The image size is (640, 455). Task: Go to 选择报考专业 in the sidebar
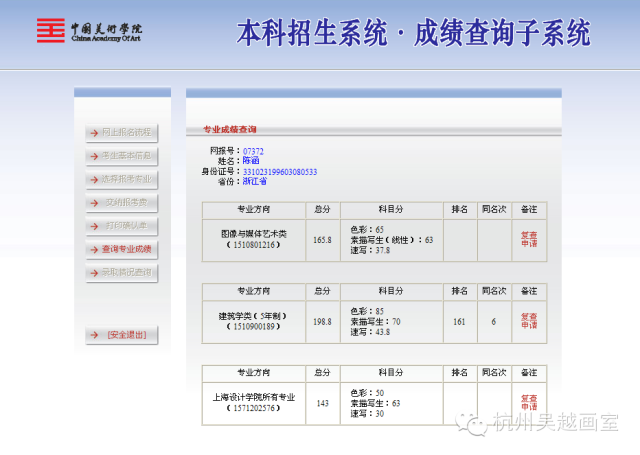click(x=122, y=179)
